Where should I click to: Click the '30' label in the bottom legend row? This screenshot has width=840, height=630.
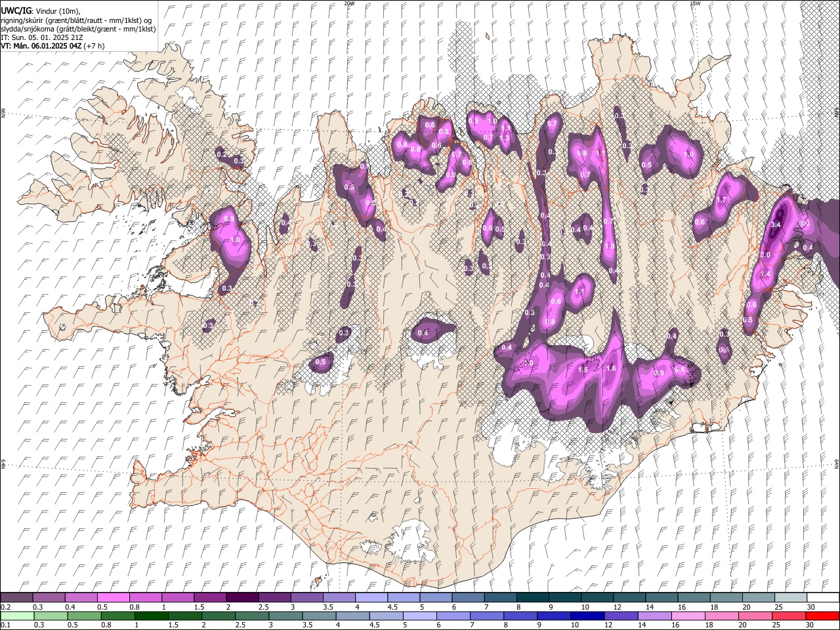click(x=809, y=625)
